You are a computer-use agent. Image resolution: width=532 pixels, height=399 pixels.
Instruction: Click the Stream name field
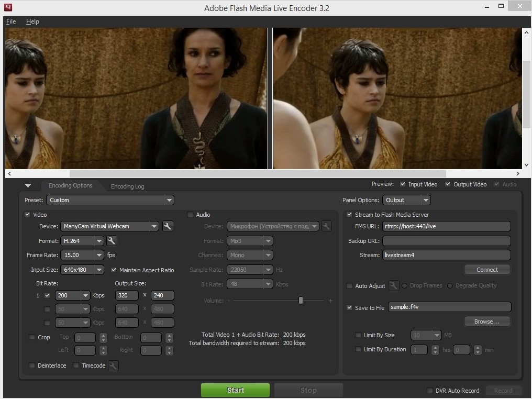click(x=447, y=255)
